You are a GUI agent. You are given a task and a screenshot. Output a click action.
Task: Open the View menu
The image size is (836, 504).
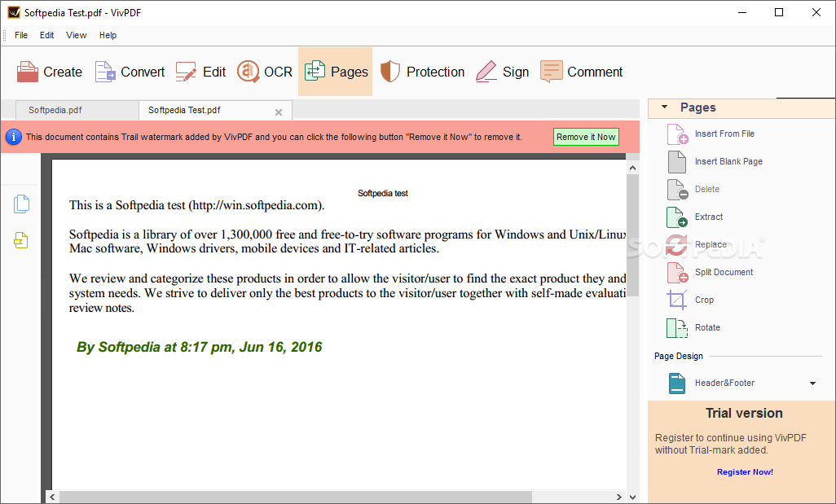point(77,35)
